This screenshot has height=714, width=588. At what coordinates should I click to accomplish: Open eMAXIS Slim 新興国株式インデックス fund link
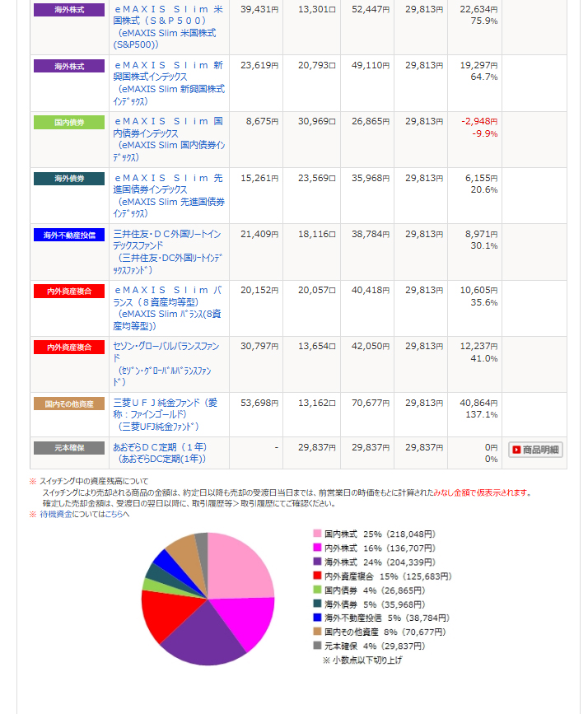[169, 77]
